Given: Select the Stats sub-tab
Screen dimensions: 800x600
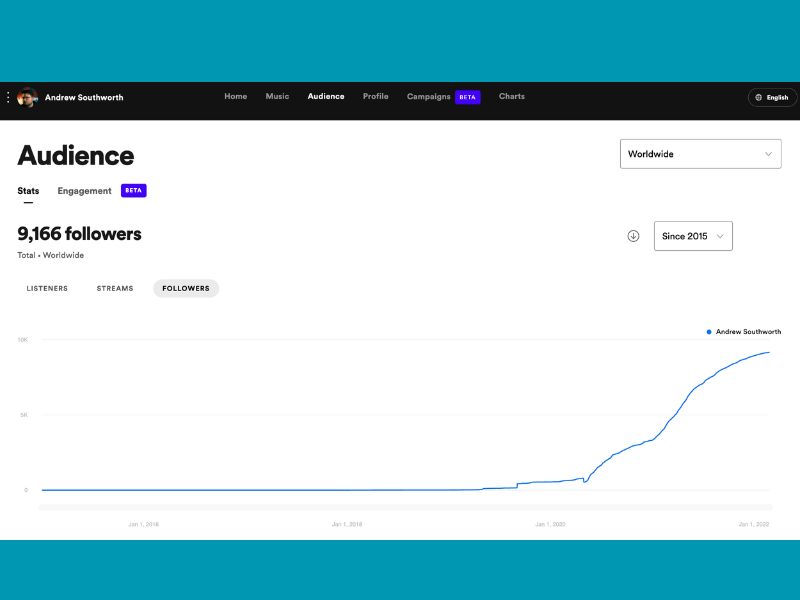Looking at the screenshot, I should point(28,191).
